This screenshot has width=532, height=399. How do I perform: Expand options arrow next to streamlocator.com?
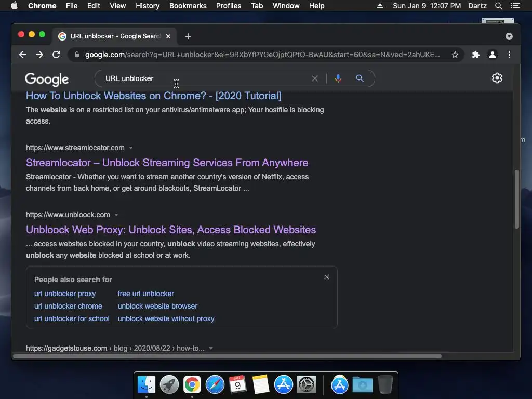[131, 148]
